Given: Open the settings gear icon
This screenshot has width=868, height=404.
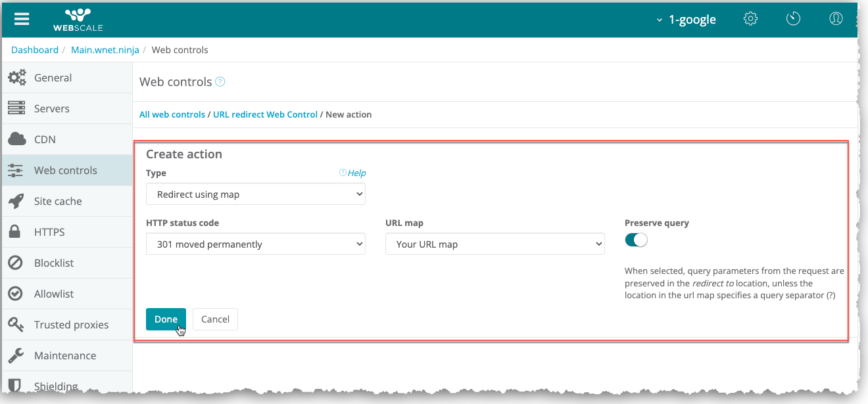Looking at the screenshot, I should pyautogui.click(x=750, y=19).
